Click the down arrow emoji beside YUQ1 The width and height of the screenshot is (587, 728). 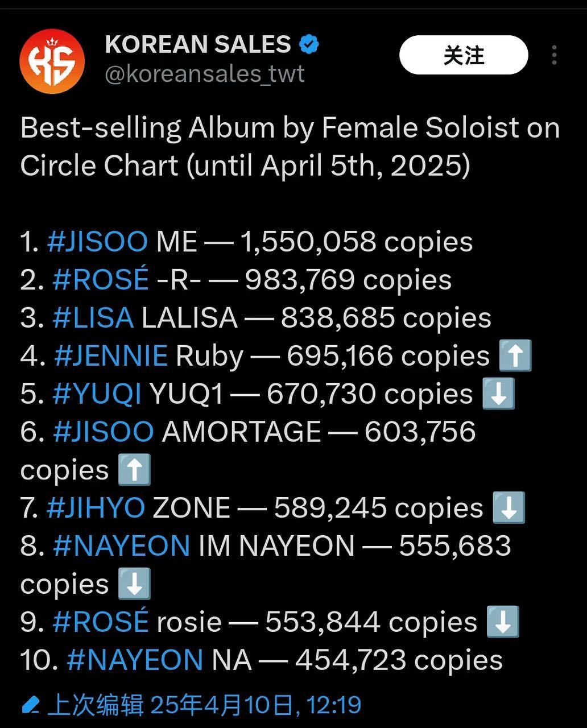498,394
